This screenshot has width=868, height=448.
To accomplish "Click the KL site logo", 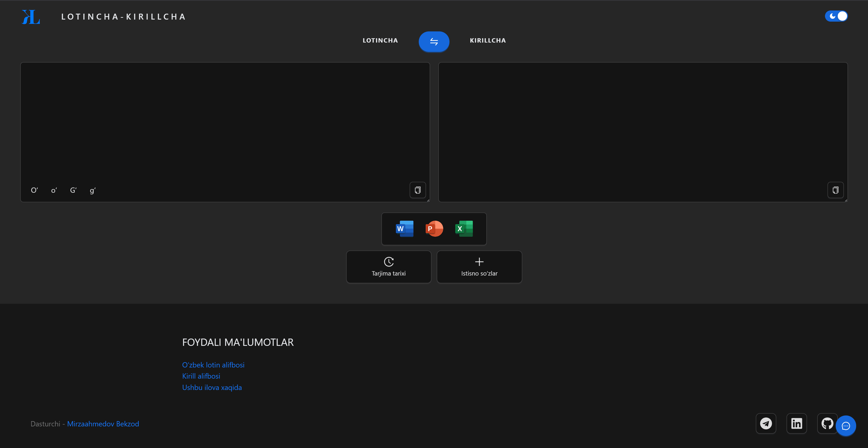I will click(31, 17).
